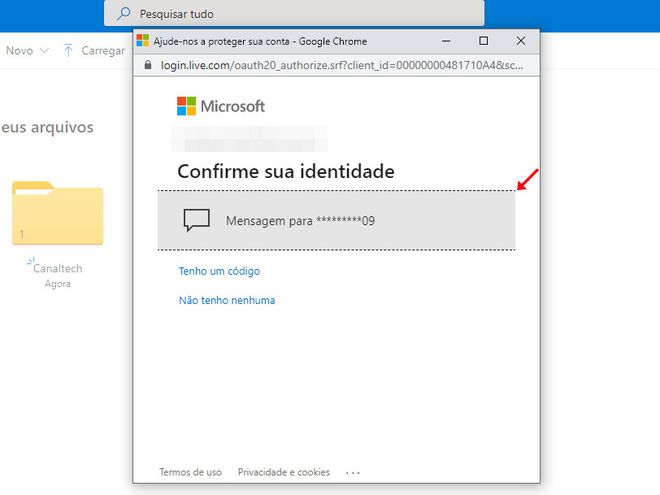Image resolution: width=660 pixels, height=495 pixels.
Task: Open Privacidade e cookies footer link
Action: 284,472
